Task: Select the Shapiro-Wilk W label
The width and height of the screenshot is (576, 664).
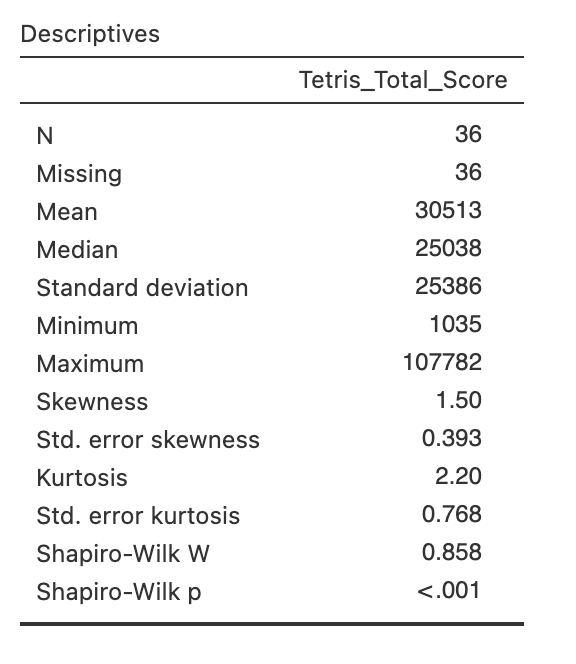Action: [x=123, y=554]
